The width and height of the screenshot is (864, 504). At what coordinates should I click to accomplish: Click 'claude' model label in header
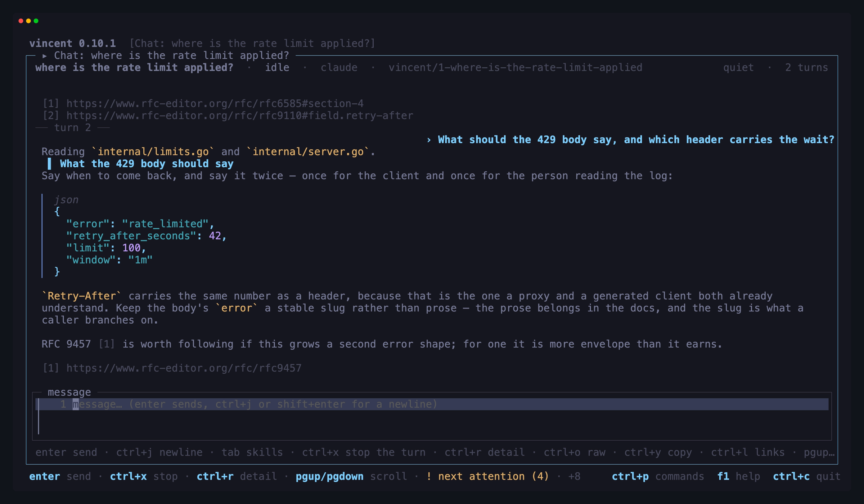339,68
